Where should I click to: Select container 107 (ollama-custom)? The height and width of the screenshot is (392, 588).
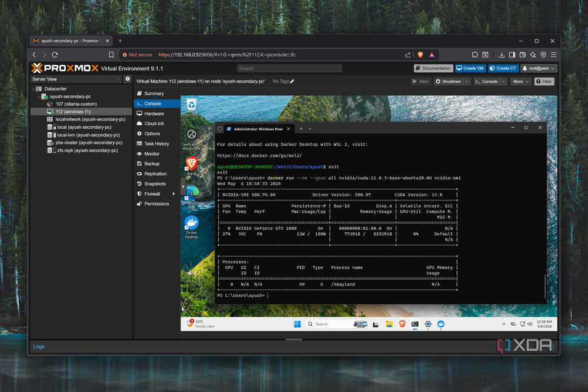76,104
